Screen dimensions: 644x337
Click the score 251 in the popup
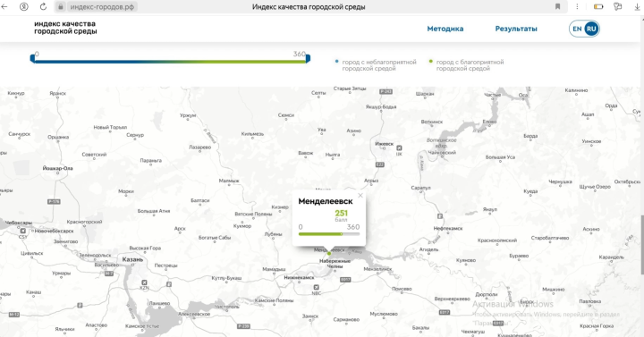coord(342,213)
